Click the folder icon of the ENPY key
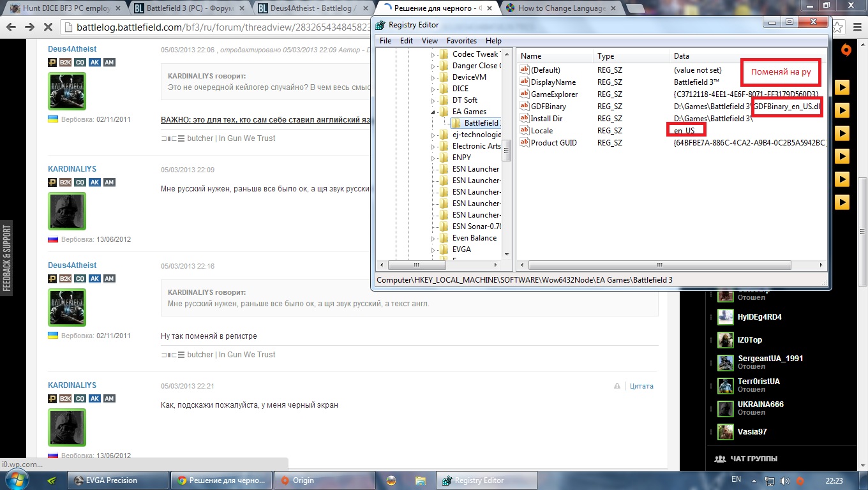Screen dimensions: 868x490 444,158
